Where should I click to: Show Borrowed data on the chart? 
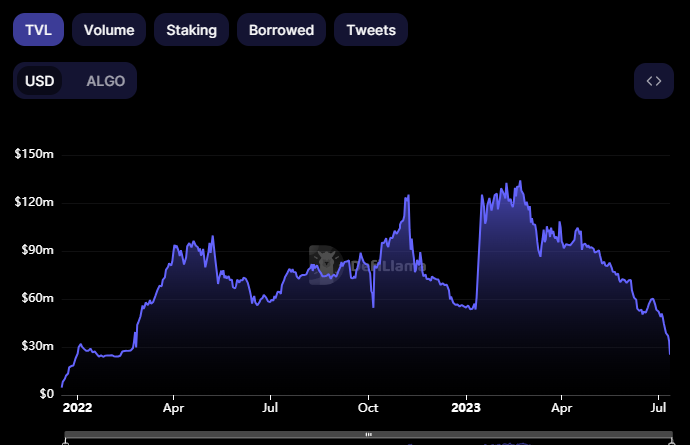point(281,29)
